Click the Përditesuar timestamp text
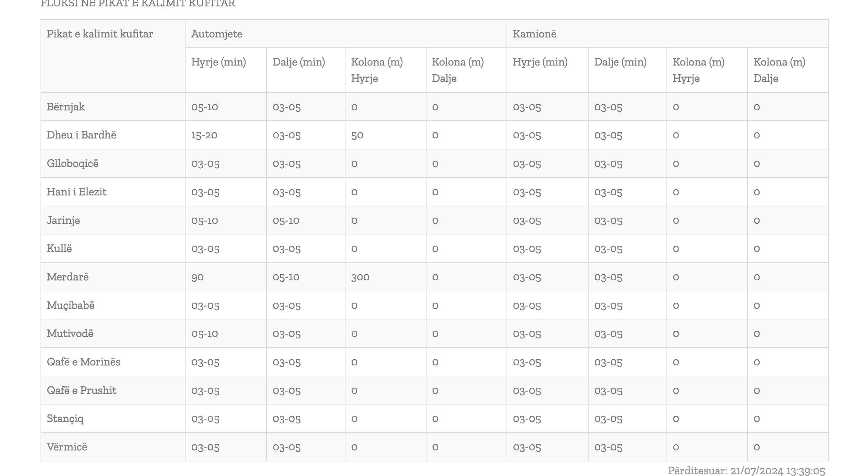The height and width of the screenshot is (476, 868). (746, 471)
